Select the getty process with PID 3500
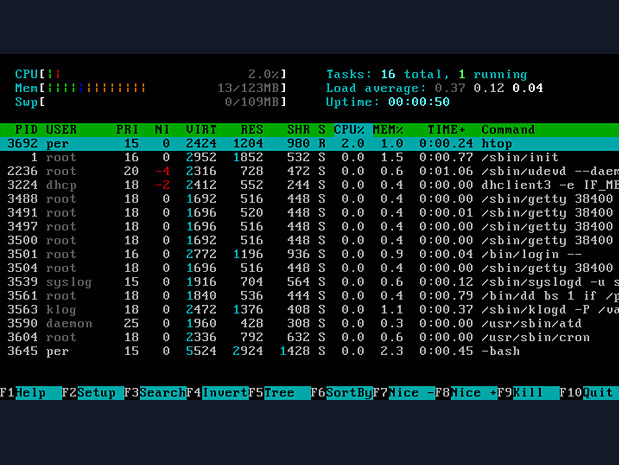The image size is (619, 465). (x=310, y=240)
